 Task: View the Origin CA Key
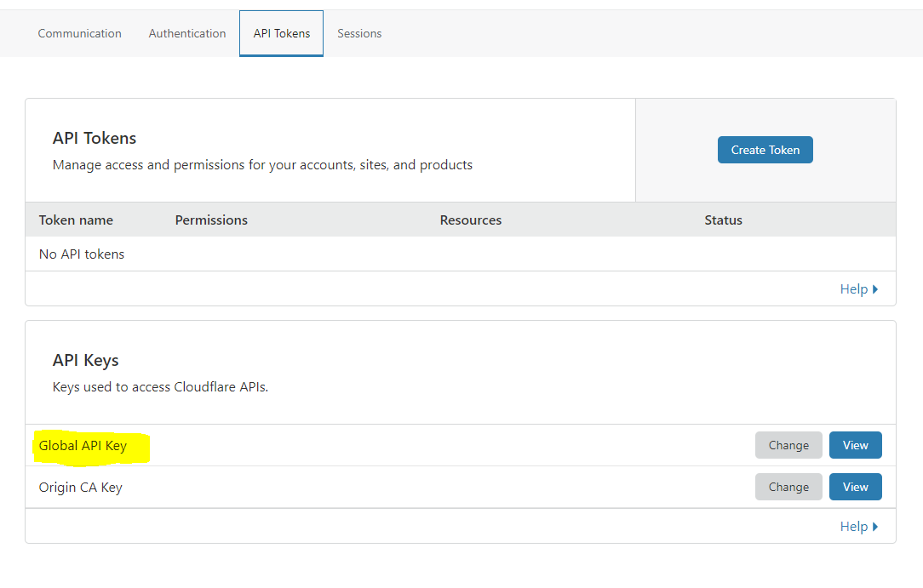[x=855, y=487]
